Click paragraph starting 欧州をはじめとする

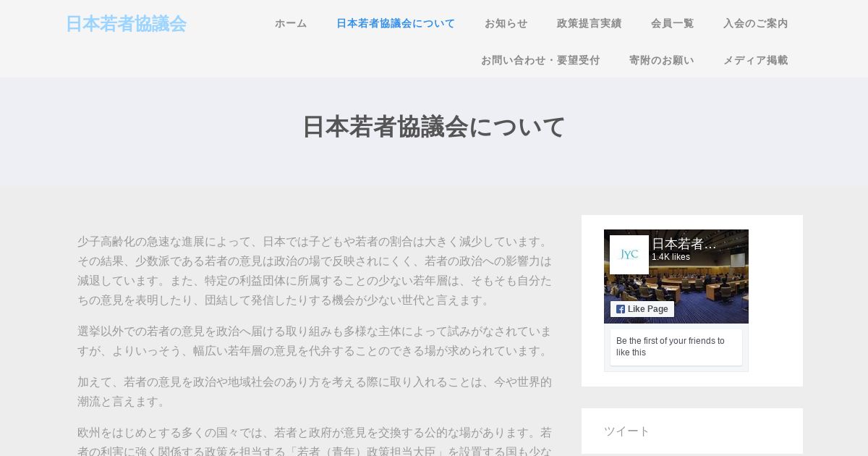click(315, 440)
